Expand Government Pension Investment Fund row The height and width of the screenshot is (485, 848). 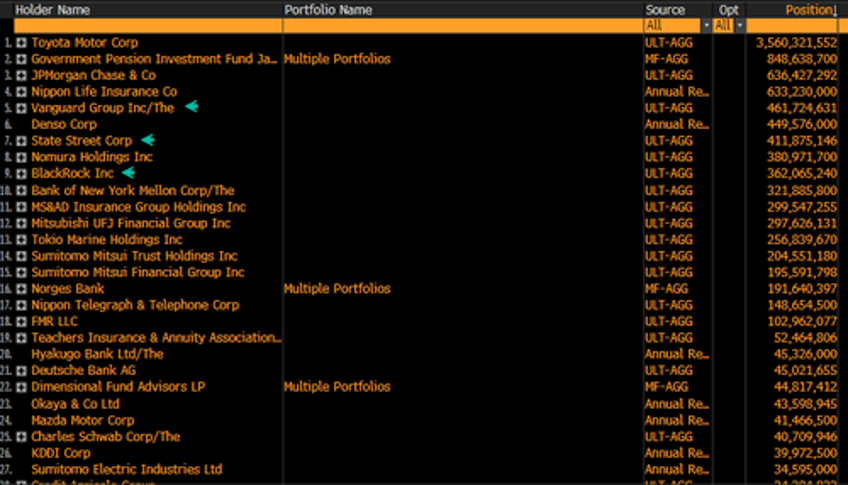21,59
